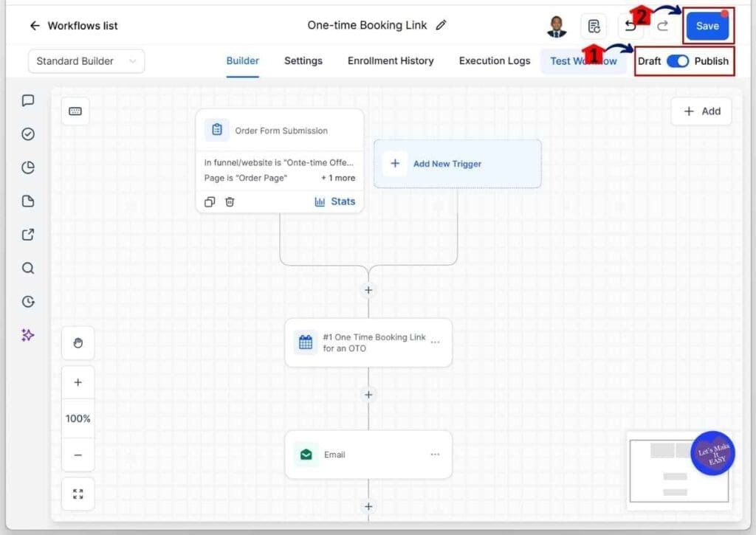Select the hand pan tool
This screenshot has height=535, width=756.
click(78, 342)
